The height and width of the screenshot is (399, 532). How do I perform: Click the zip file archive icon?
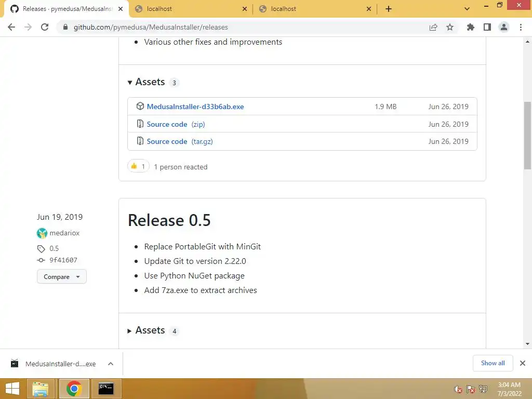coord(140,124)
